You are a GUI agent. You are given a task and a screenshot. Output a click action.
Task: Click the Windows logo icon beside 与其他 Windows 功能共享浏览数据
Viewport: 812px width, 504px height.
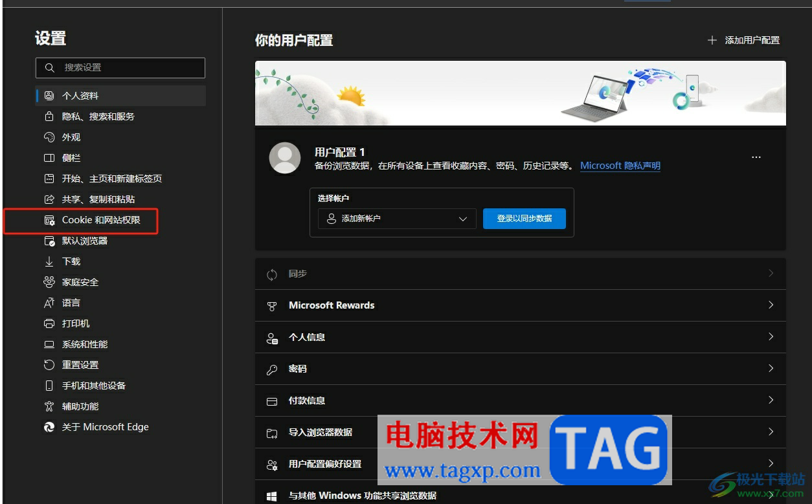[273, 496]
